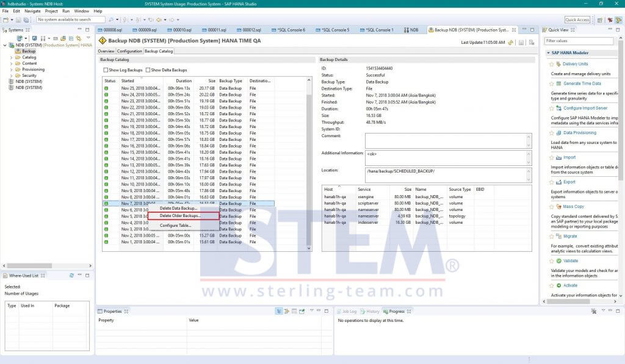This screenshot has width=625, height=364.
Task: Click the star icon beside Delivery Units
Action: tap(552, 64)
